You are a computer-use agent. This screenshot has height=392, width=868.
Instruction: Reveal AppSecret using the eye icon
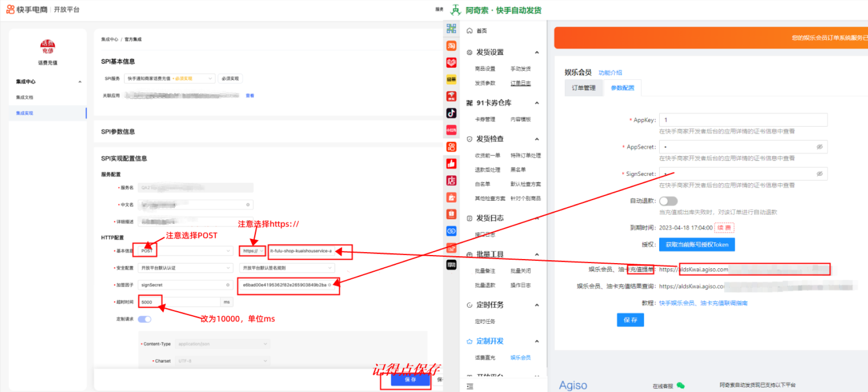coord(819,147)
